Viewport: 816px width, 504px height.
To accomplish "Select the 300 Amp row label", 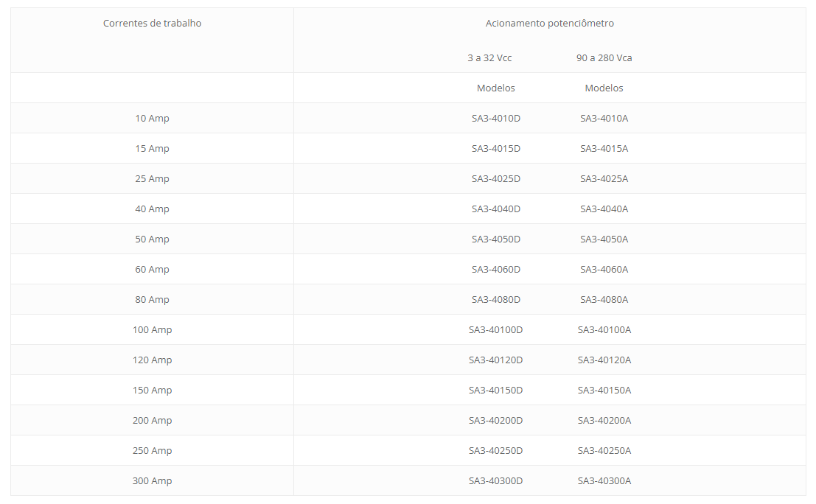I will tap(152, 480).
